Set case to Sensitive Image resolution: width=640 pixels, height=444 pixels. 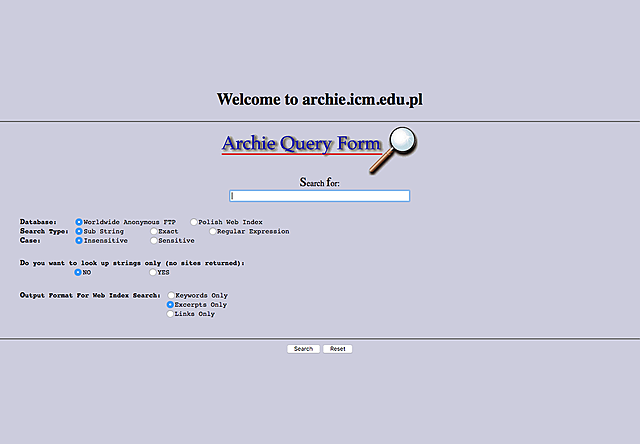coord(154,241)
